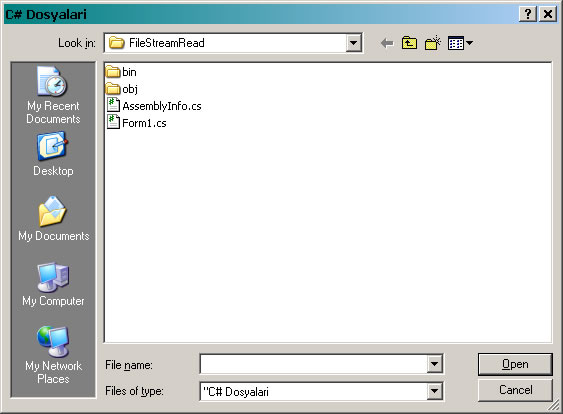
Task: Select the Form1.cs file
Action: [136, 123]
